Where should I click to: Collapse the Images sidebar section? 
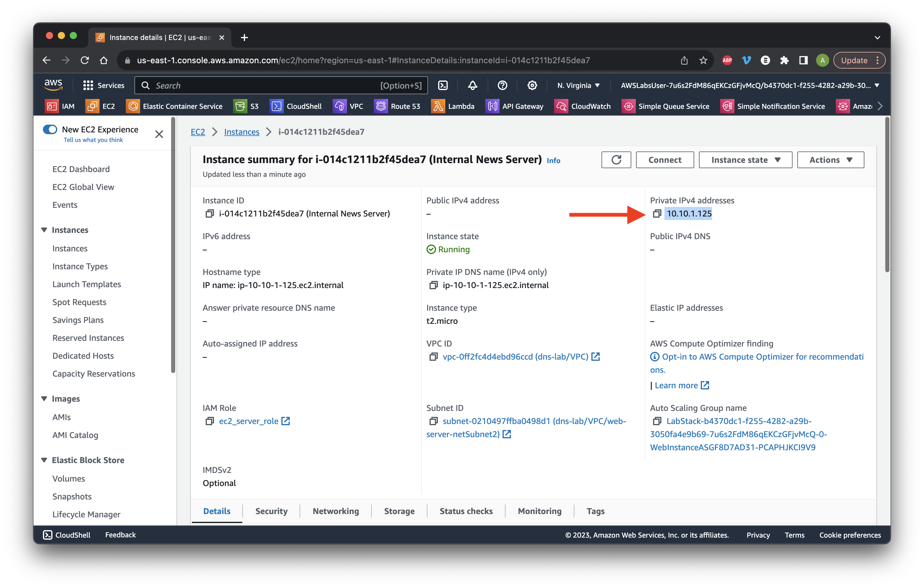44,399
